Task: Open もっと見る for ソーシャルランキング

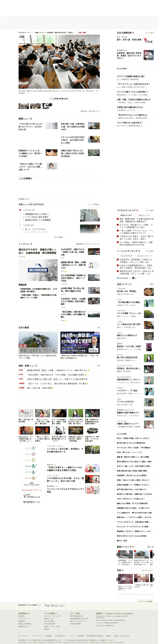Action: click(x=150, y=251)
